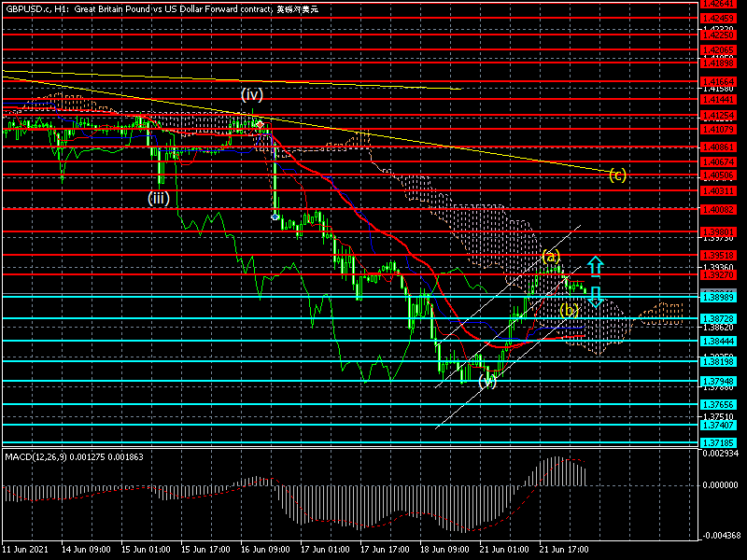
Task: Click the 16 Jun 09:00 time label
Action: point(265,549)
